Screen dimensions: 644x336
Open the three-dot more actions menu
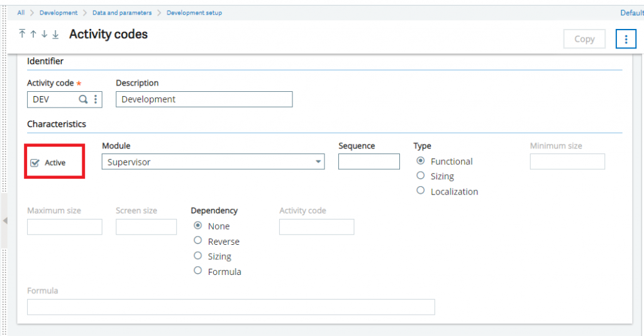pos(626,39)
